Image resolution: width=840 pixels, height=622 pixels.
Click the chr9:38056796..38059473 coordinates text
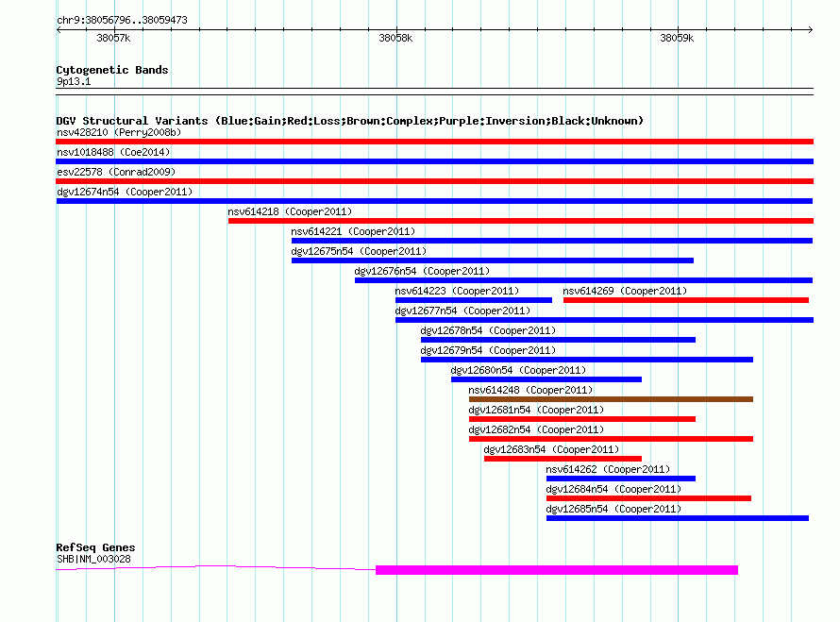point(122,20)
